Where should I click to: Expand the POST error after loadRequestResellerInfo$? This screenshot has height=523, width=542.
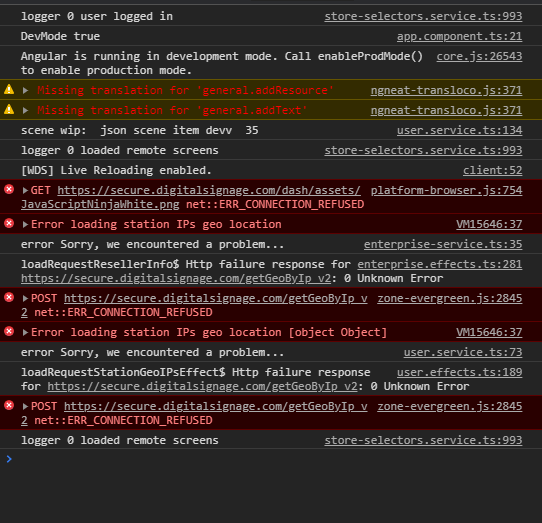click(x=25, y=299)
